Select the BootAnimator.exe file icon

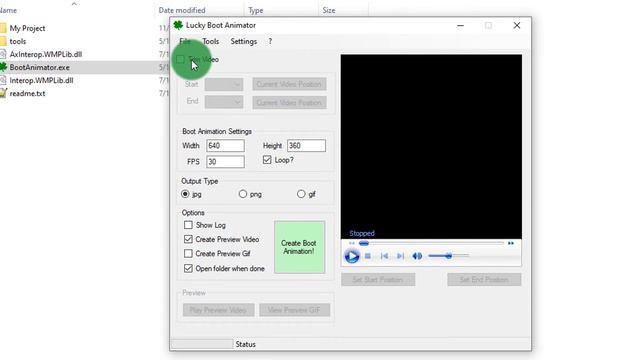pyautogui.click(x=3, y=67)
